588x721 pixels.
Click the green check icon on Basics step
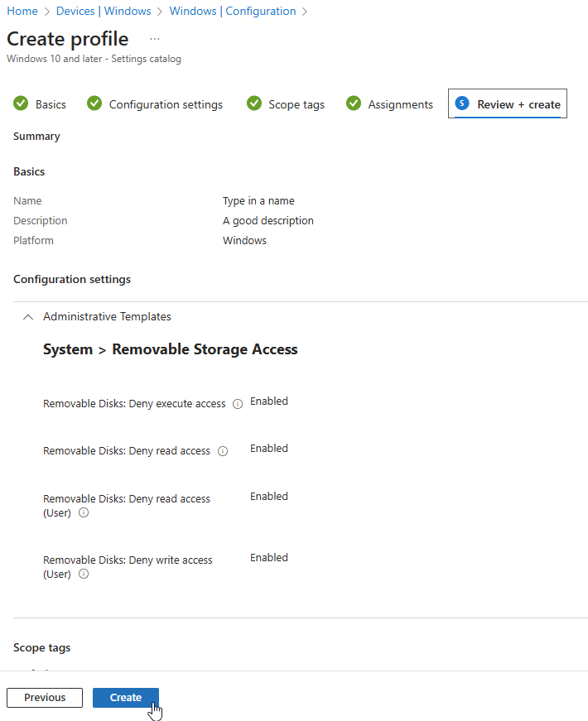tap(20, 103)
